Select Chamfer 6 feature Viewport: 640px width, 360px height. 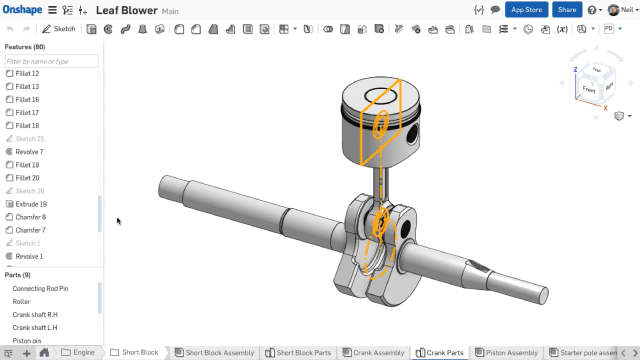click(x=31, y=217)
